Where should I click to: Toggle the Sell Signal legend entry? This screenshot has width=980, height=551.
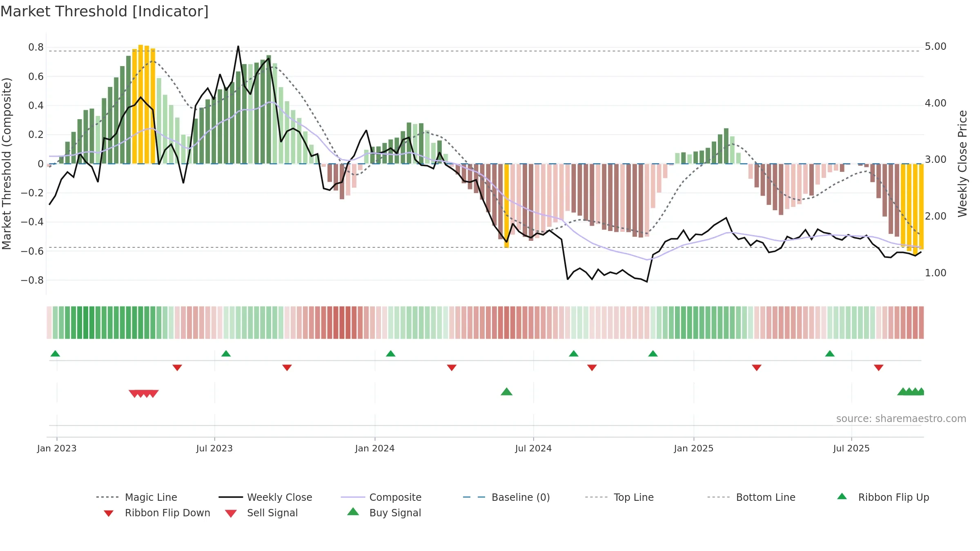261,513
